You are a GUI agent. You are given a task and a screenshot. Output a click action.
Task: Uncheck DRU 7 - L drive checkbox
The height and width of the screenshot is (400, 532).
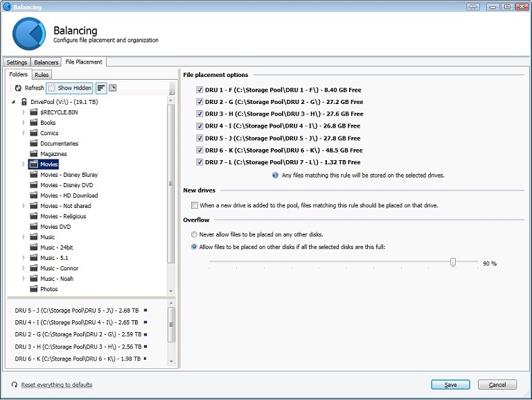pyautogui.click(x=199, y=162)
